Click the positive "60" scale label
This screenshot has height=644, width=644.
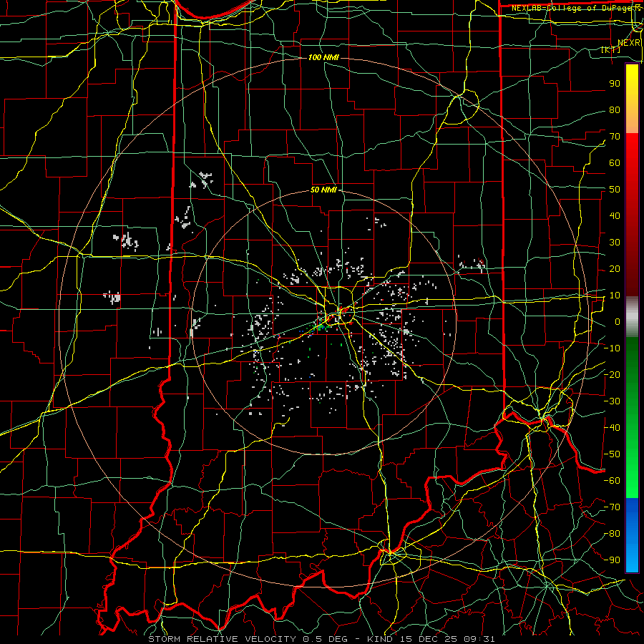coord(615,162)
